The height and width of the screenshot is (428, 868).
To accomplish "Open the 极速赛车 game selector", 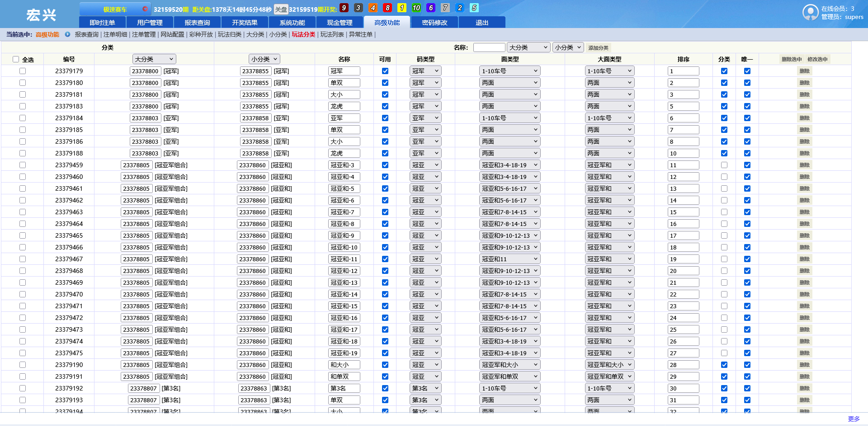I will pyautogui.click(x=115, y=9).
